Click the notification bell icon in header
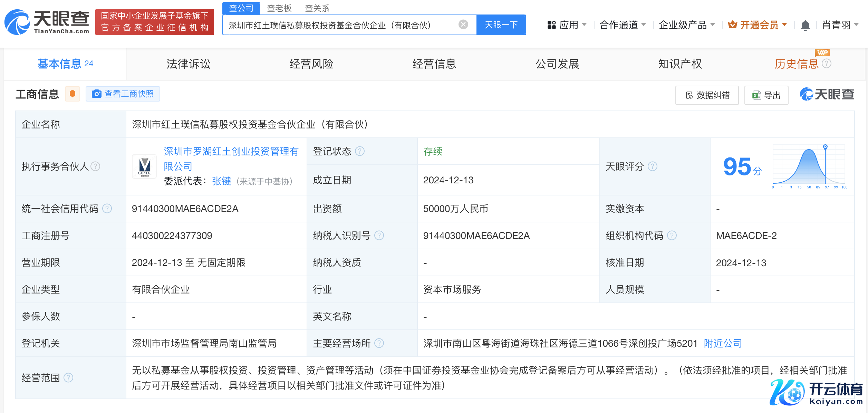This screenshot has width=868, height=413. (805, 25)
